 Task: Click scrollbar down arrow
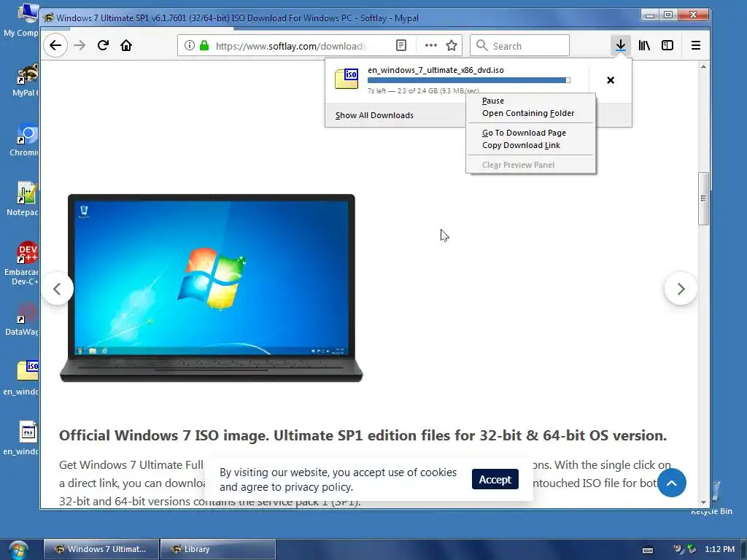(x=703, y=502)
